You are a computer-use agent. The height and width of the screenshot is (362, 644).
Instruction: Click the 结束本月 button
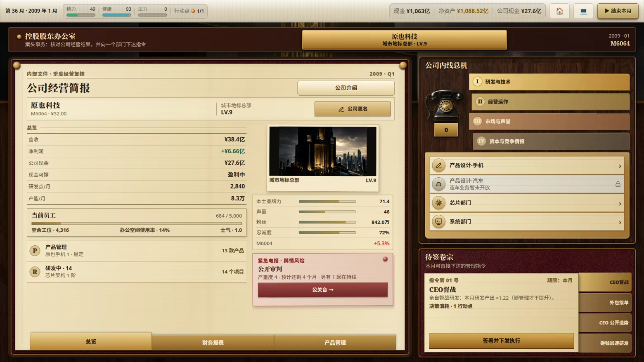point(618,11)
